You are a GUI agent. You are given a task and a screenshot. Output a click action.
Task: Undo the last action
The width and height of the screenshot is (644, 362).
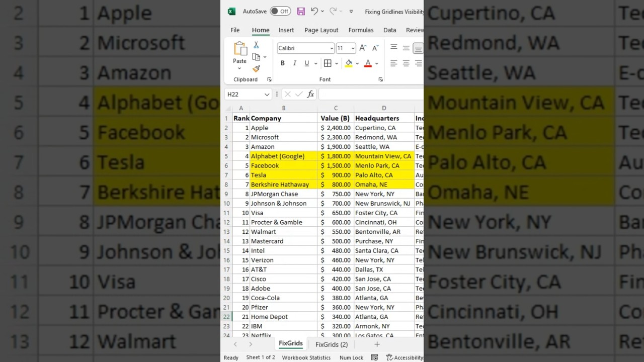click(x=314, y=11)
